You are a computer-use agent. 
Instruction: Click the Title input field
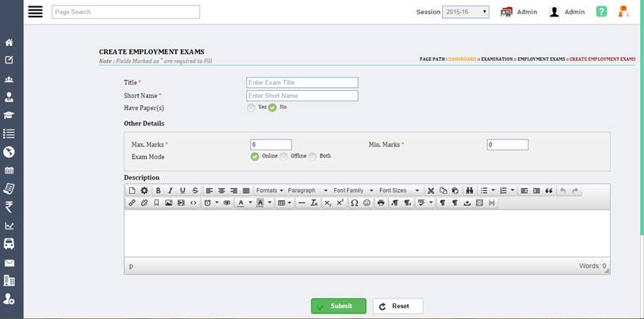pyautogui.click(x=302, y=82)
